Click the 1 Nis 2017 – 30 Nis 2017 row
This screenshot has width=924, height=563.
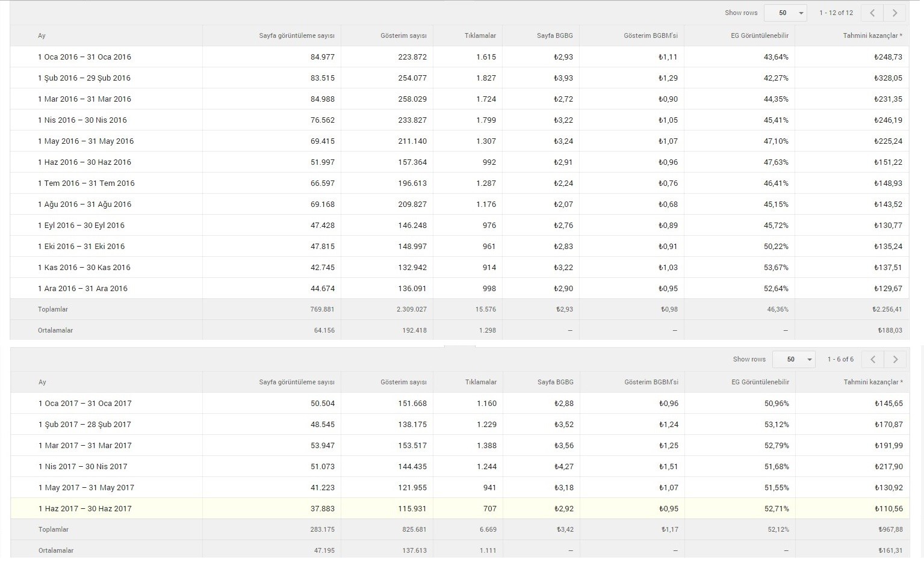pyautogui.click(x=460, y=466)
